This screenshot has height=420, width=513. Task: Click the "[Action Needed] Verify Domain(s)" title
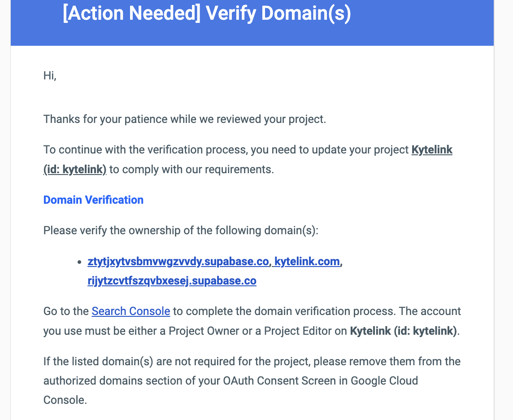207,14
